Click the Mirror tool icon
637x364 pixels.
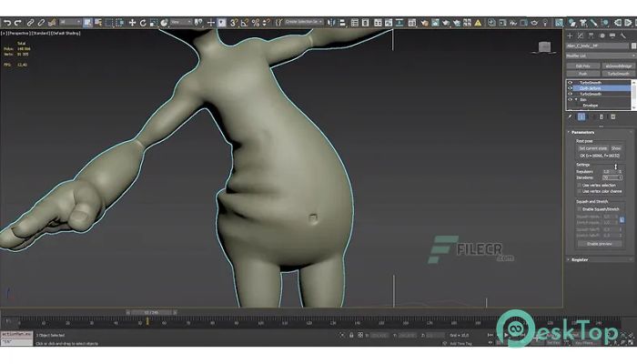[x=331, y=23]
